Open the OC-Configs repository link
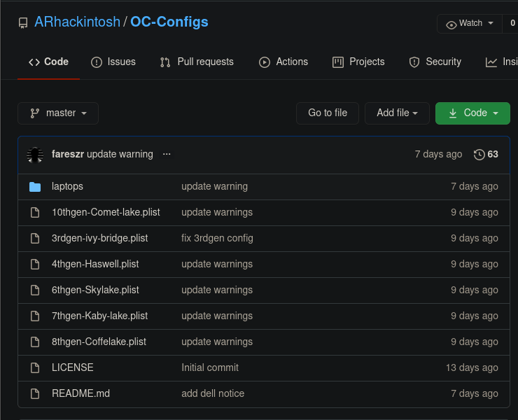Screen dimensions: 518x420 point(169,22)
